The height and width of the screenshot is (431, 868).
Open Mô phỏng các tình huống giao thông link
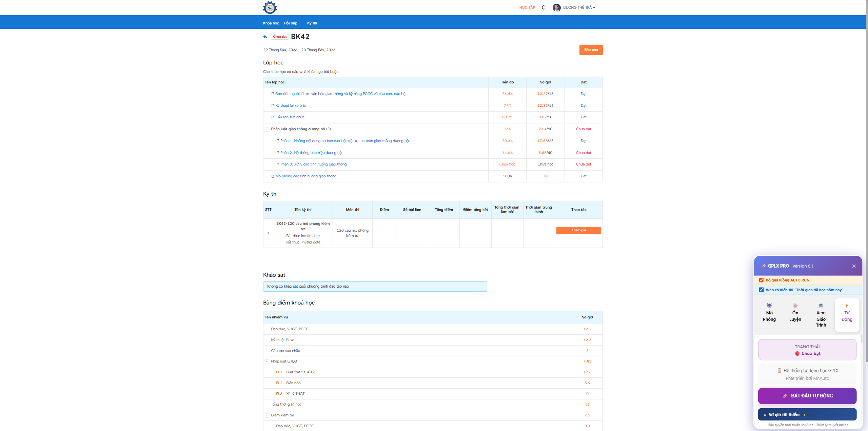305,176
